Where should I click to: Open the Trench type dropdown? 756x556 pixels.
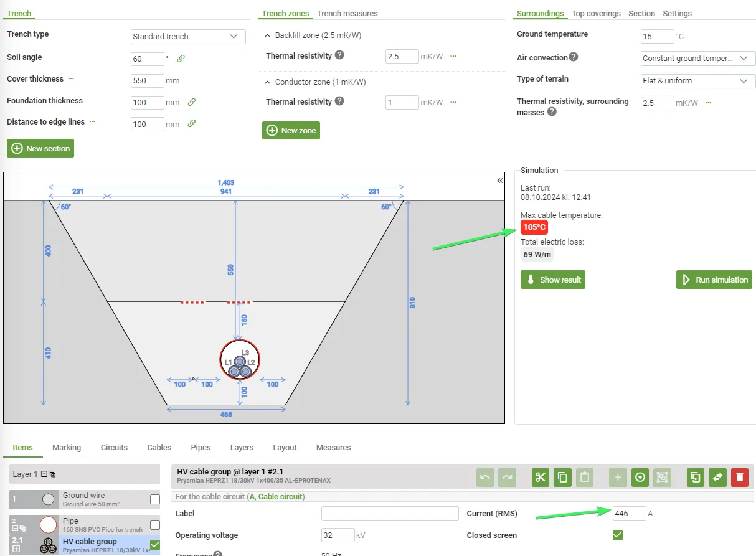[188, 37]
